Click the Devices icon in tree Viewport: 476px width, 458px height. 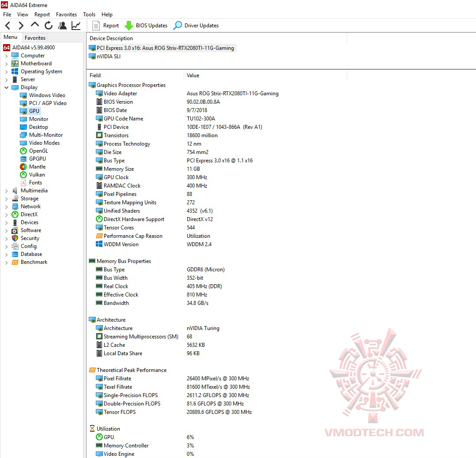[x=15, y=222]
